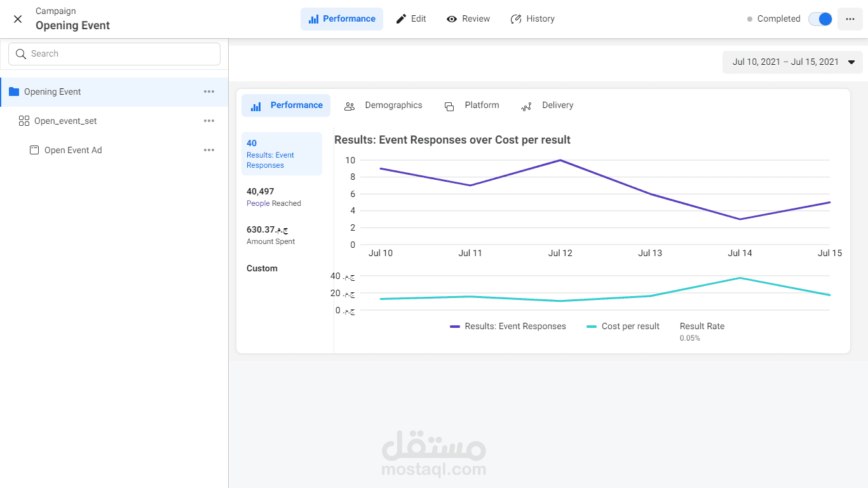Click the Open Event Ad window icon

click(x=34, y=150)
